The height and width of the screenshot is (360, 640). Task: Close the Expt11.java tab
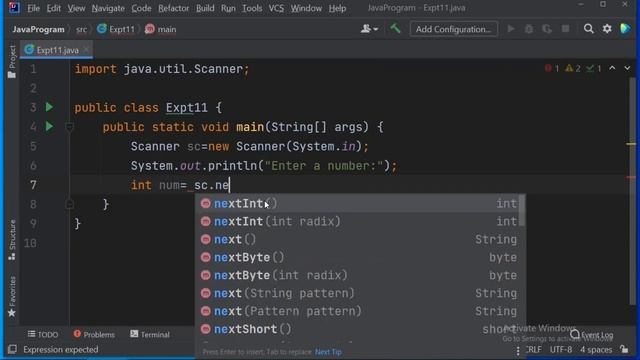(86, 49)
